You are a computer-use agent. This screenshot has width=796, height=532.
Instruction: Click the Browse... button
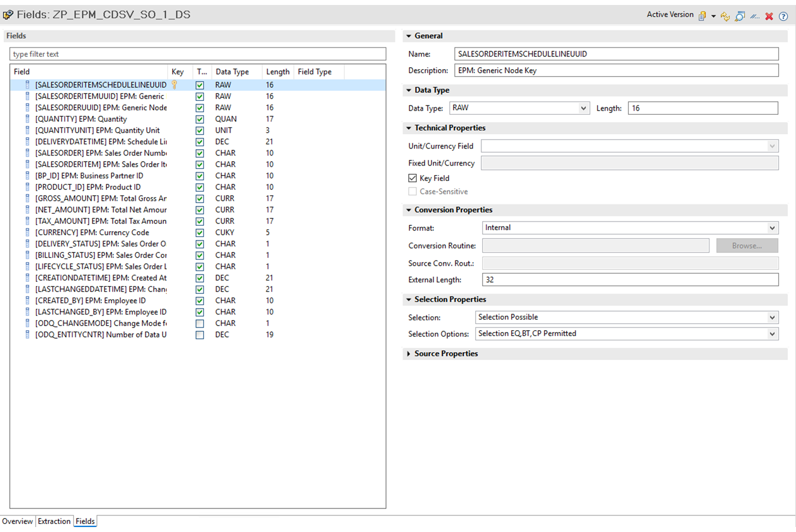pos(747,246)
